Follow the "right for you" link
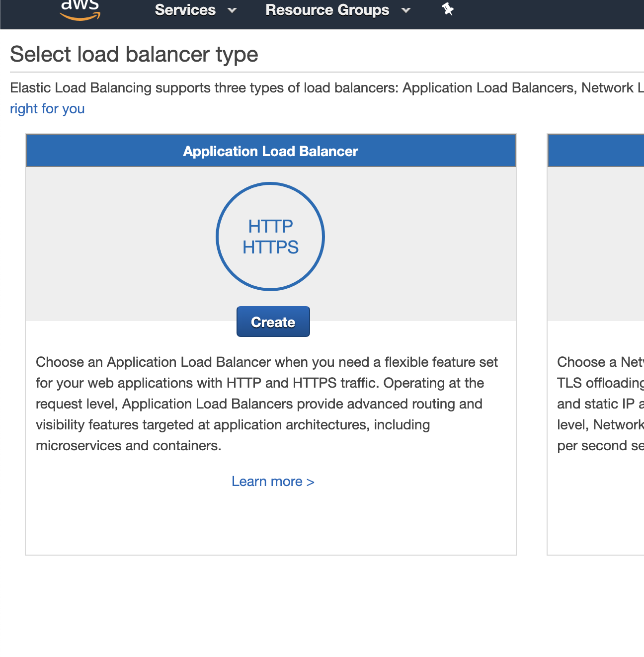 click(47, 108)
